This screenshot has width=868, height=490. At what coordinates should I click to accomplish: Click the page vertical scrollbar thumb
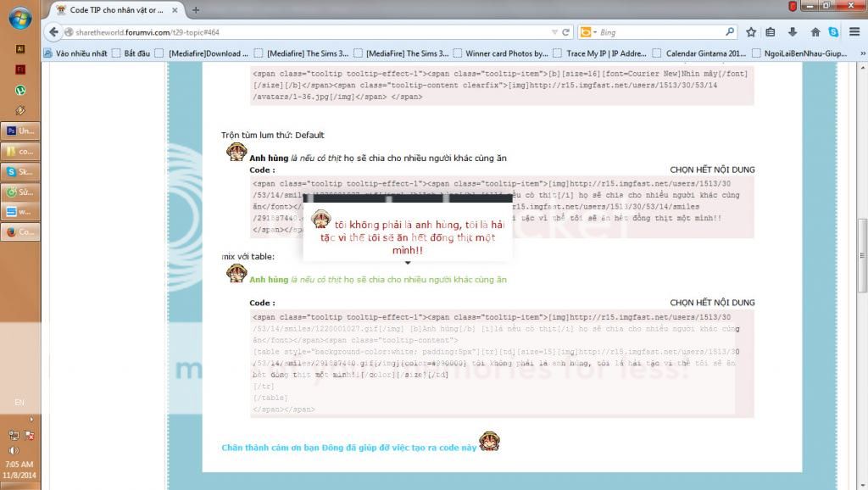(x=862, y=256)
